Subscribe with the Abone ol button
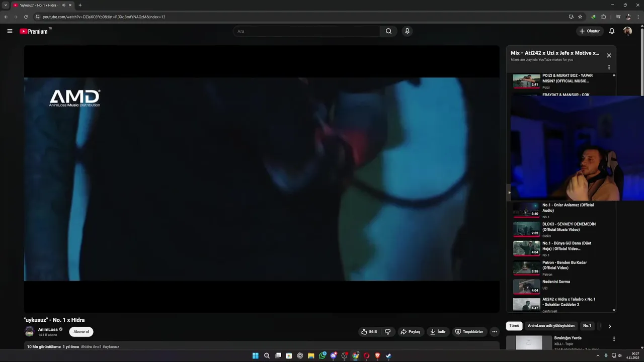The image size is (644, 362). click(81, 332)
